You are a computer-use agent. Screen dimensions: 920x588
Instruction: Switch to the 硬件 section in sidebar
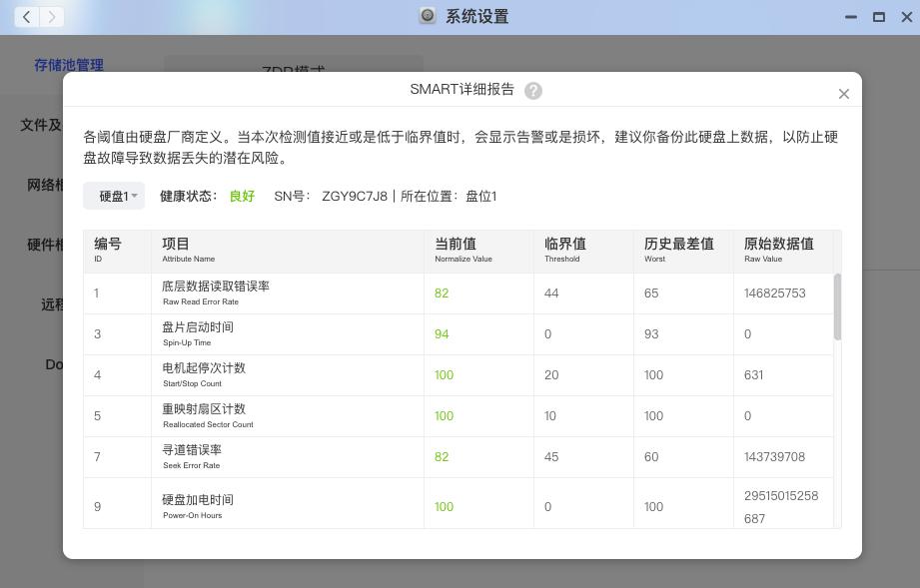[x=44, y=245]
